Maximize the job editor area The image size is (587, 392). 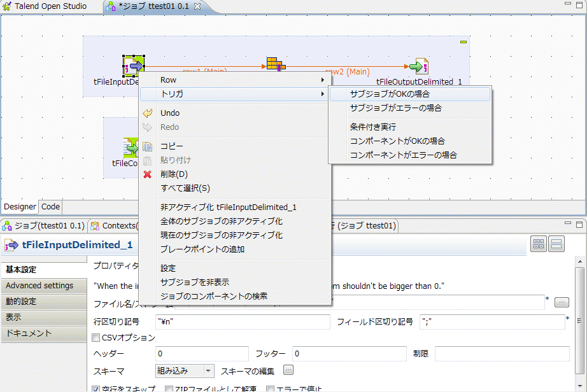(579, 5)
